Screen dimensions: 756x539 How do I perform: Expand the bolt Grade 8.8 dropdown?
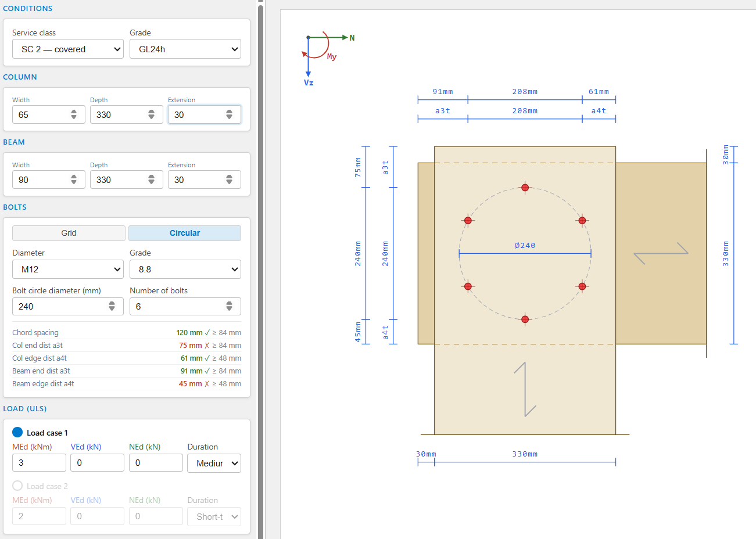tap(185, 269)
